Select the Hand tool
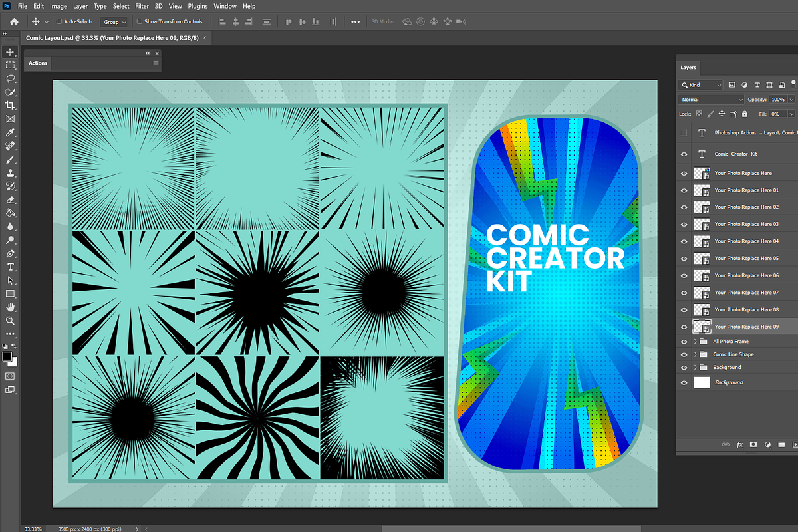 click(10, 307)
